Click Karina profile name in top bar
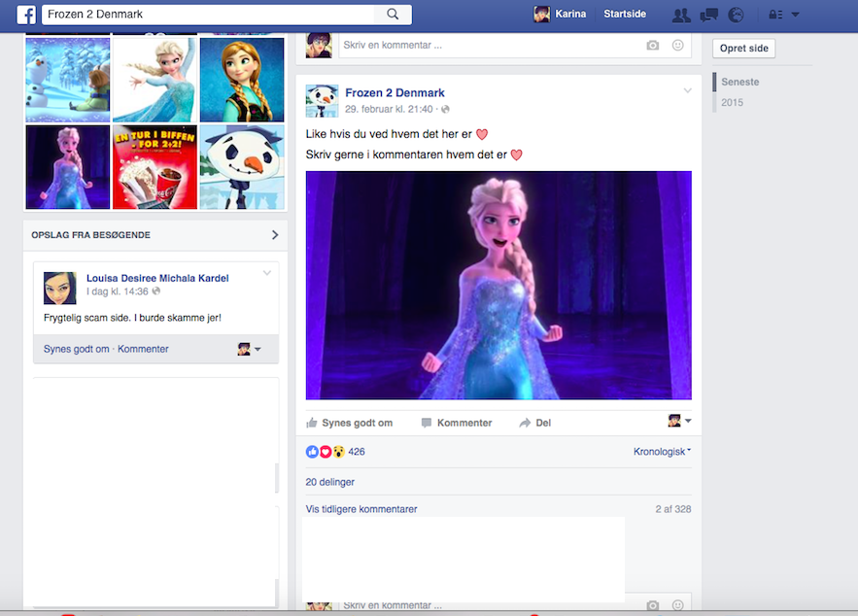This screenshot has width=858, height=616. 570,15
